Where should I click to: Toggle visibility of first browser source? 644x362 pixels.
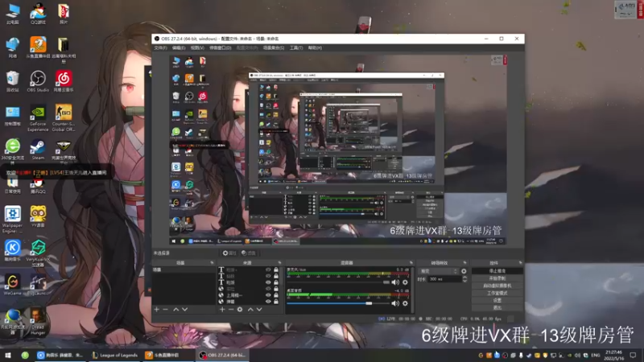point(268,289)
